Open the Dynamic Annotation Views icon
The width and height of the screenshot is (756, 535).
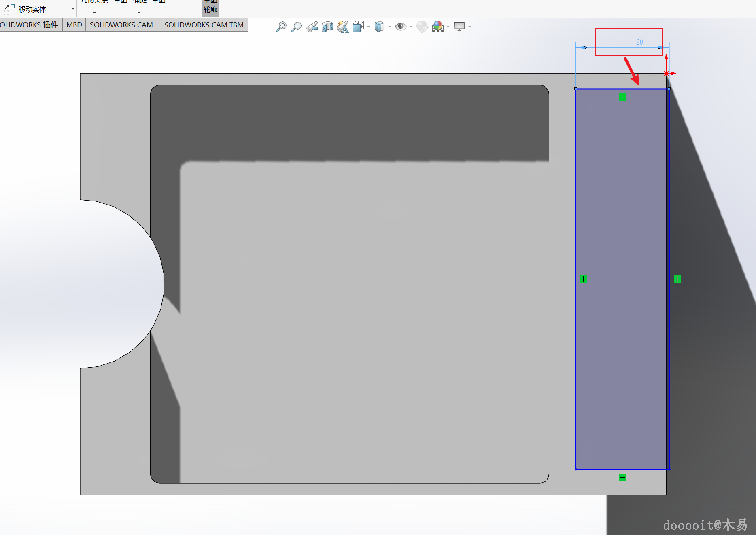(x=343, y=27)
